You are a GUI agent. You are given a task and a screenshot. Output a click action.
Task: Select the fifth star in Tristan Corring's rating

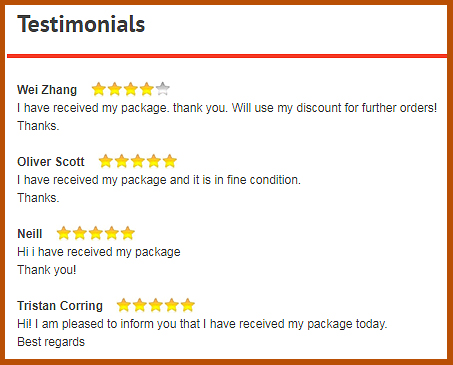pos(188,305)
